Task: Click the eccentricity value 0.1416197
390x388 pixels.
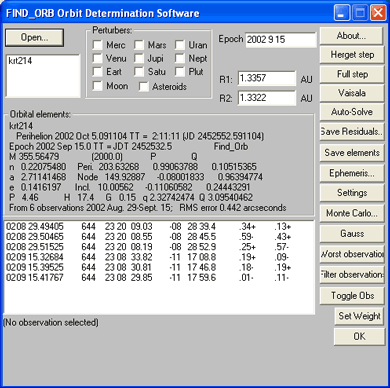Action: pos(41,187)
